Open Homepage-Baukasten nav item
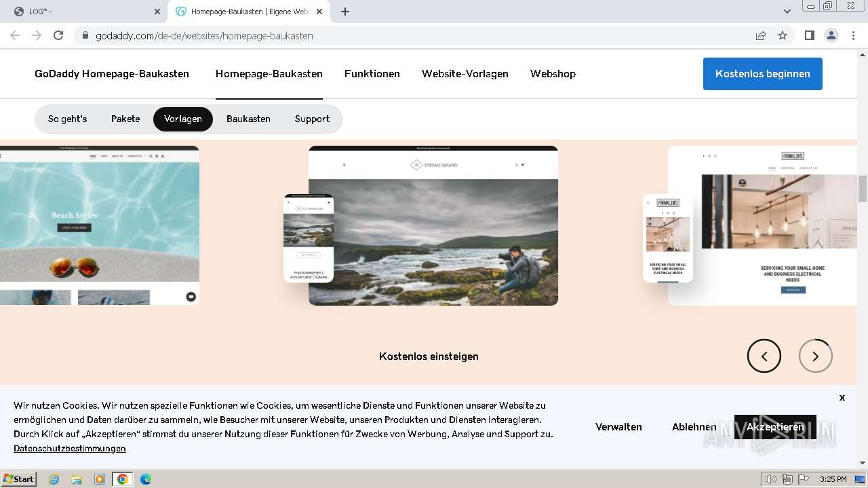The image size is (868, 488). click(x=269, y=74)
